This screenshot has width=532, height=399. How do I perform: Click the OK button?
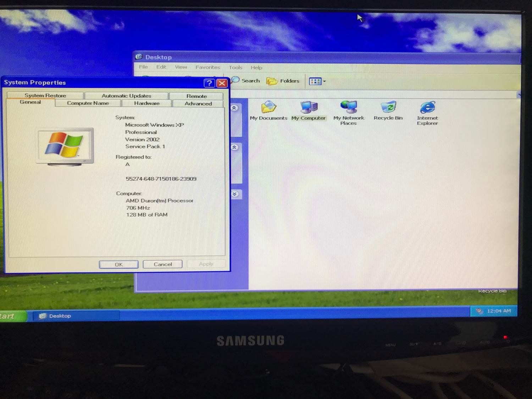[x=119, y=265]
